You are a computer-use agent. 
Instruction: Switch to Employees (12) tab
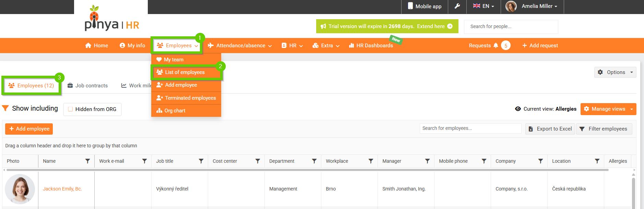click(x=31, y=86)
